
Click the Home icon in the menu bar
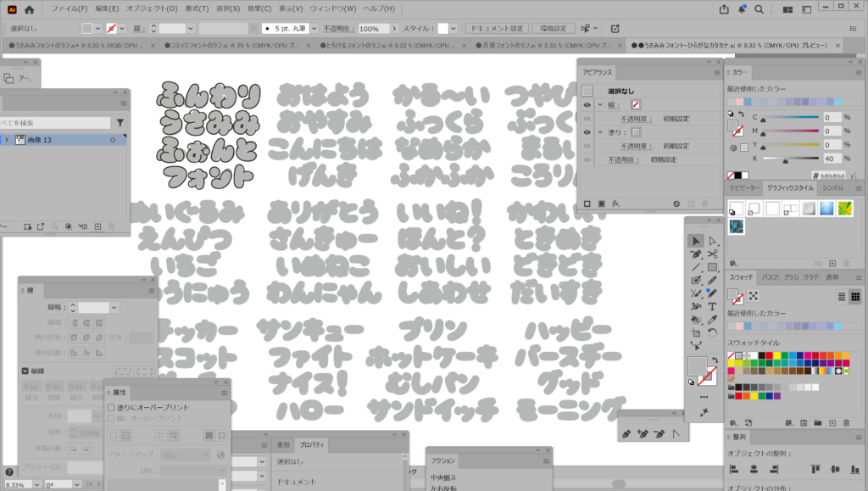(x=31, y=9)
